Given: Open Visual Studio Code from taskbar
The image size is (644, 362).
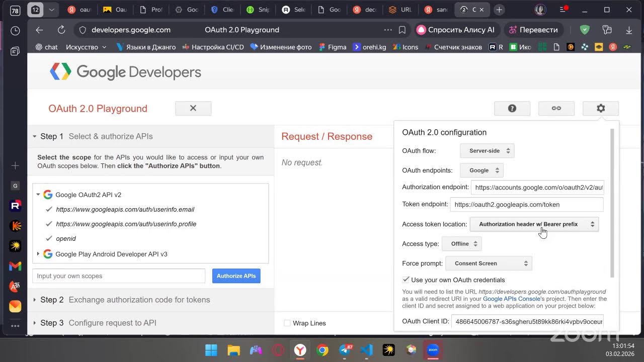Looking at the screenshot, I should [367, 350].
